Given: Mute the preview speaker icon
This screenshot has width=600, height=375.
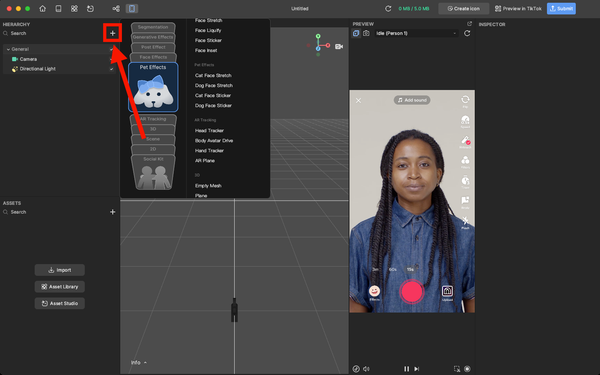Looking at the screenshot, I should tap(366, 369).
